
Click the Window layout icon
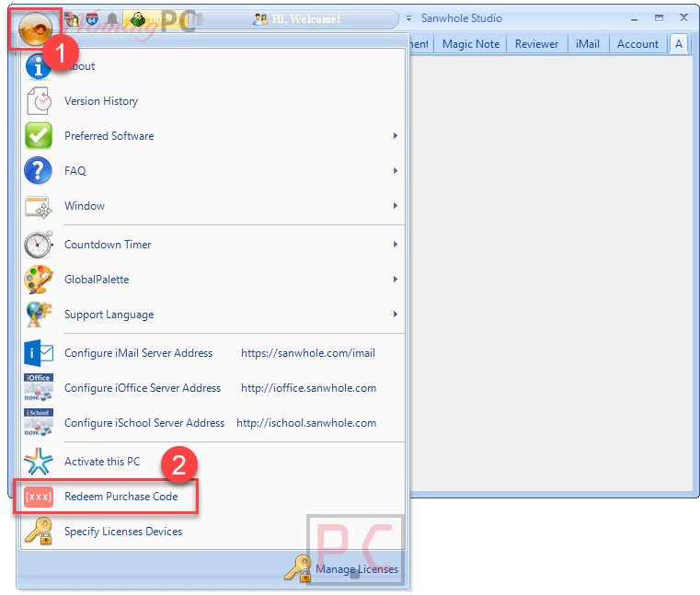click(x=39, y=207)
